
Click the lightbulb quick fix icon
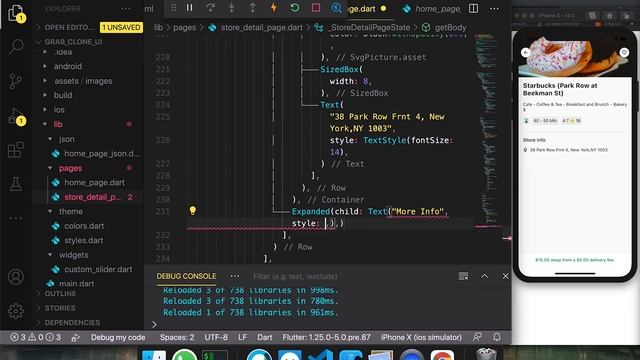point(193,211)
